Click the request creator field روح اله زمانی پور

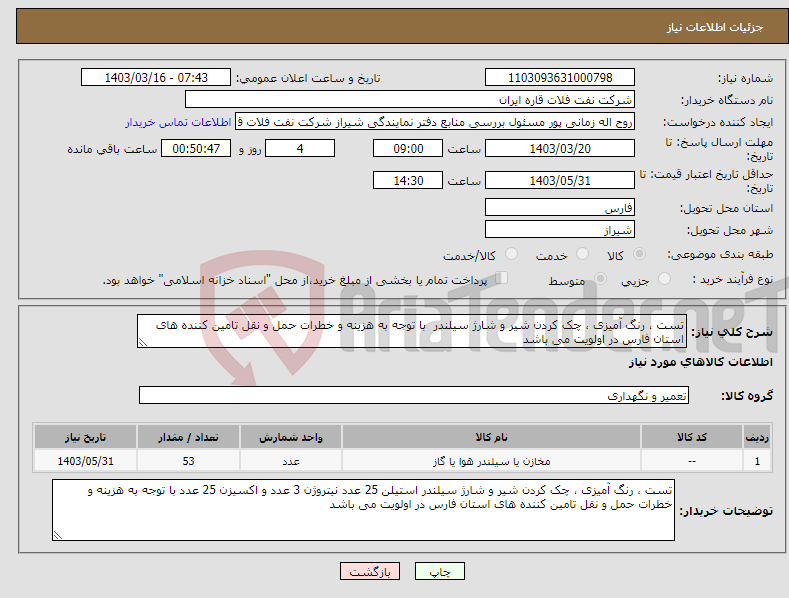click(x=435, y=122)
